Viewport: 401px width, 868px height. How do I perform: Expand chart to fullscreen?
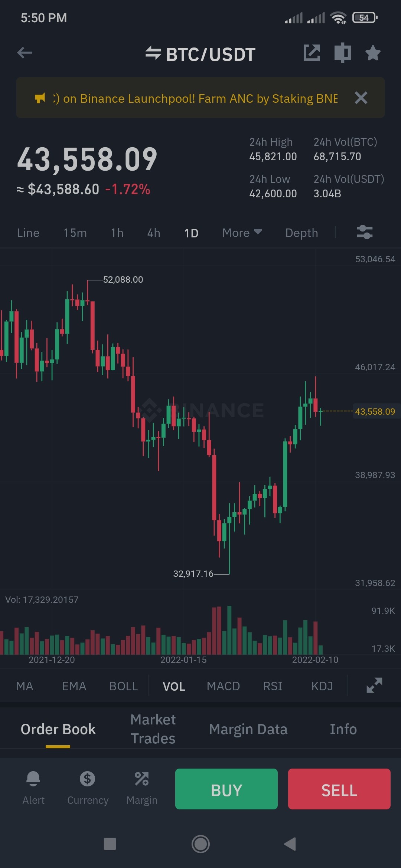click(x=374, y=685)
